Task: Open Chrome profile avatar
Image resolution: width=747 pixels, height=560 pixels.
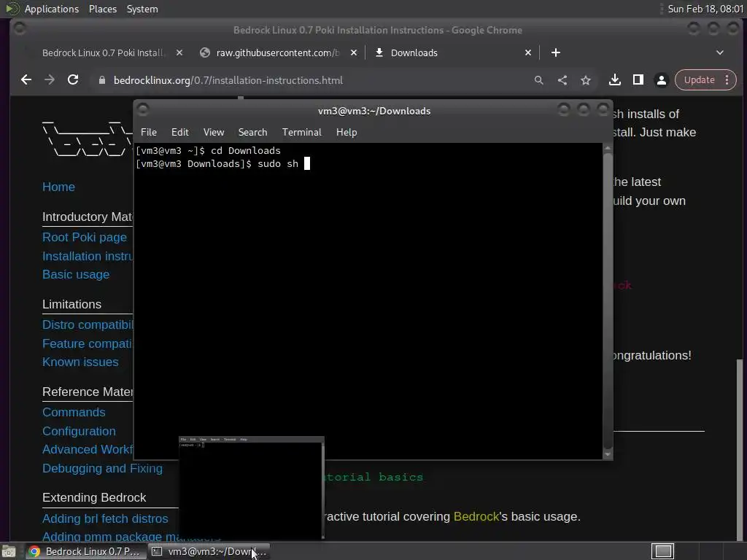Action: [x=661, y=80]
